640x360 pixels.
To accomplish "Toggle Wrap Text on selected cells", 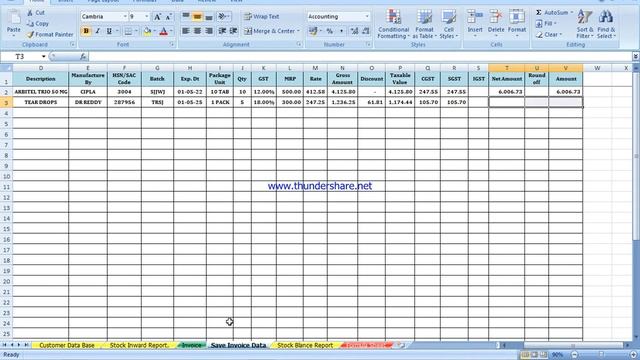I will coord(262,17).
